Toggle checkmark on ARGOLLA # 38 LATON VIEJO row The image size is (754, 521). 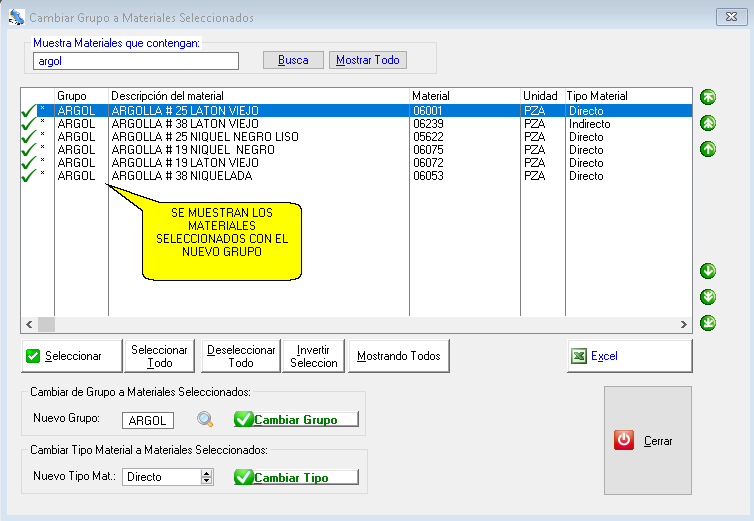[x=28, y=124]
